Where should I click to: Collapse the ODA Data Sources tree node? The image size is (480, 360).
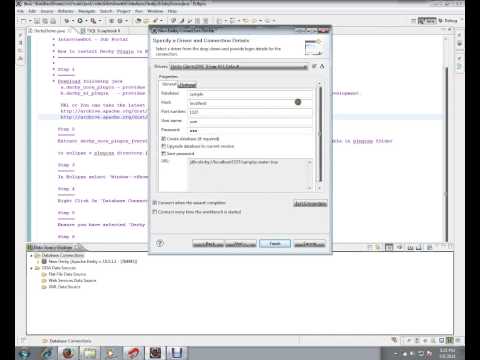coord(32,268)
